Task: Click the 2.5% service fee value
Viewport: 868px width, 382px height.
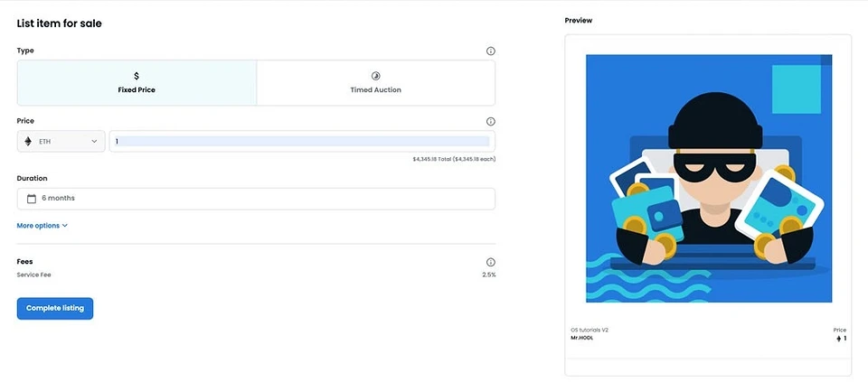Action: pos(489,275)
